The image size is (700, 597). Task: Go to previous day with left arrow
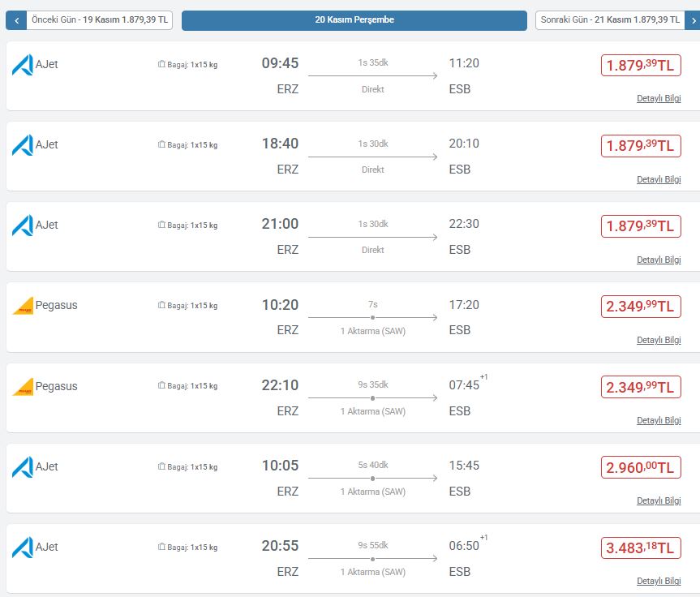16,20
